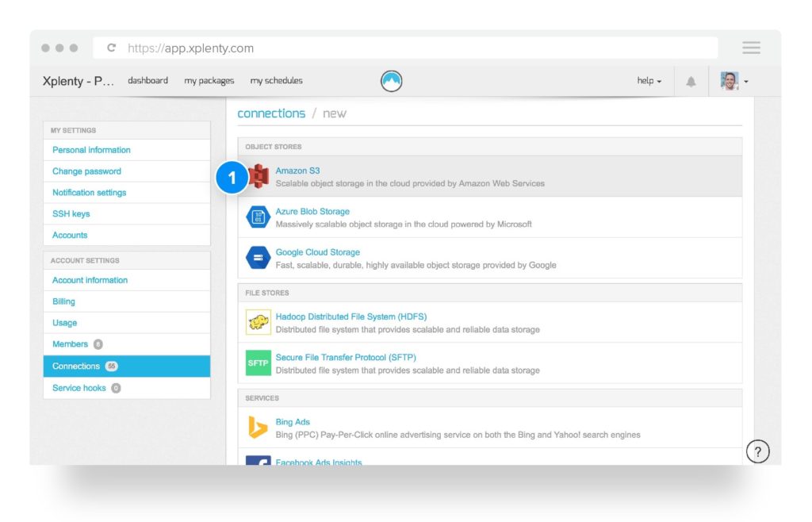Select Connections in the sidebar
812x522 pixels.
click(x=127, y=367)
